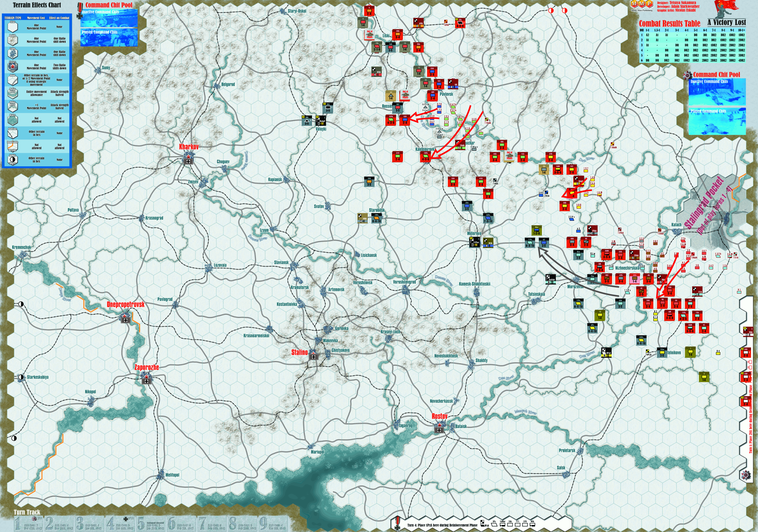Screen dimensions: 758x532
Task: Click the Hollidt 6-10 HQ counter
Action: coord(551,280)
